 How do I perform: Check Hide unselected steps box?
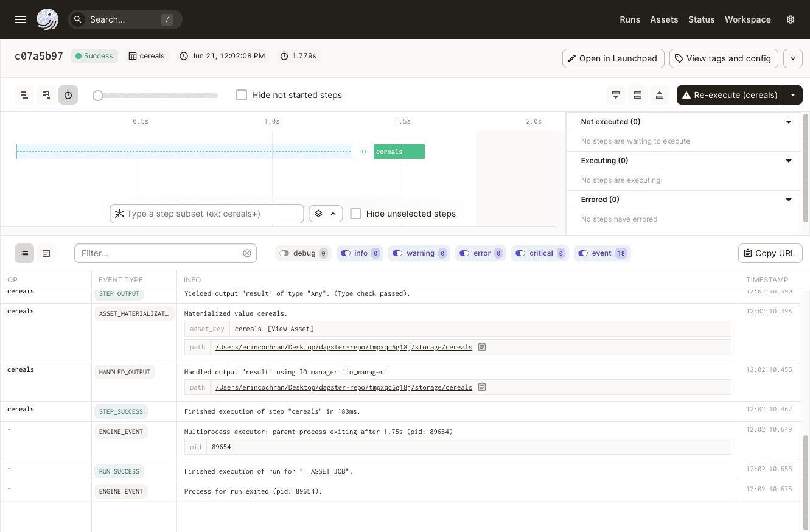click(x=356, y=214)
